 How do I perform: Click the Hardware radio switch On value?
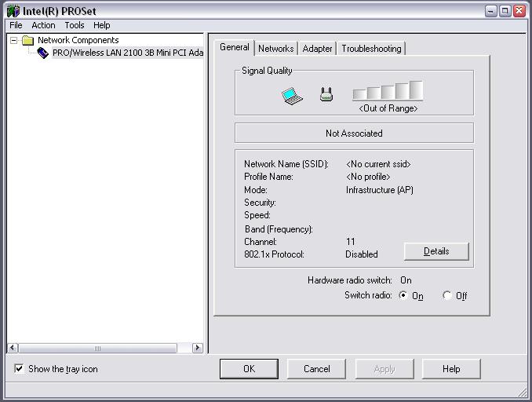coord(406,280)
